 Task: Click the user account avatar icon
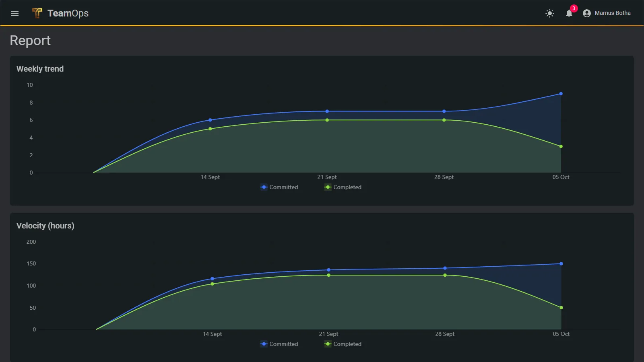587,13
